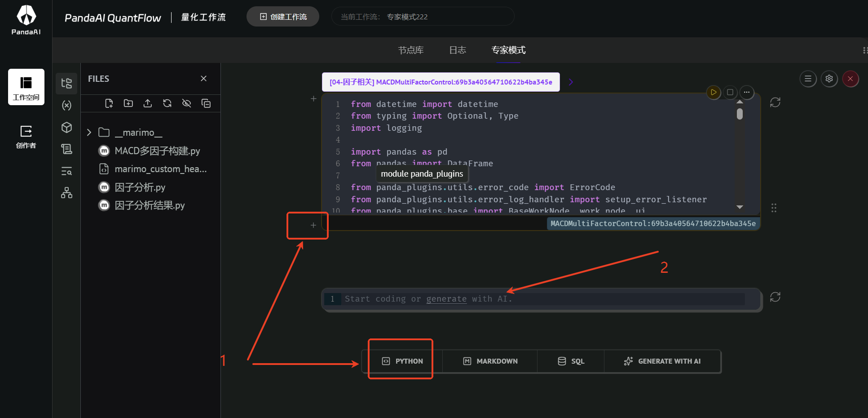The height and width of the screenshot is (418, 868).
Task: Add a cell below the first cell
Action: click(313, 225)
